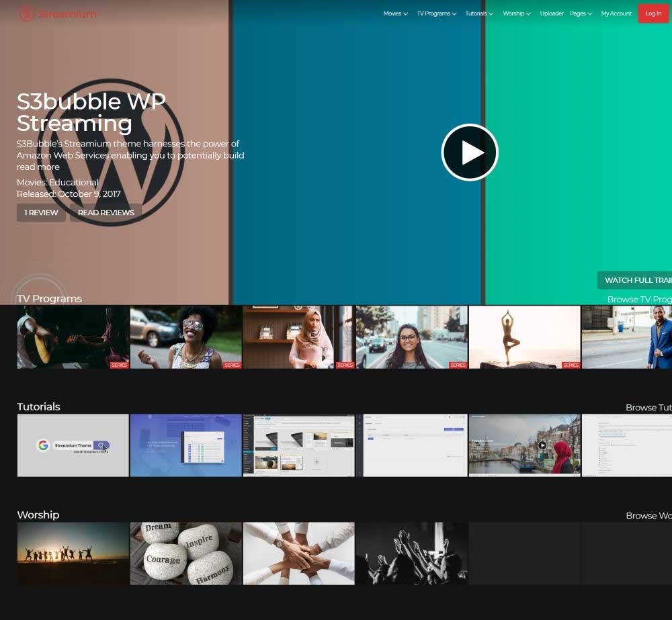Expand the TV Programs dropdown menu

437,13
